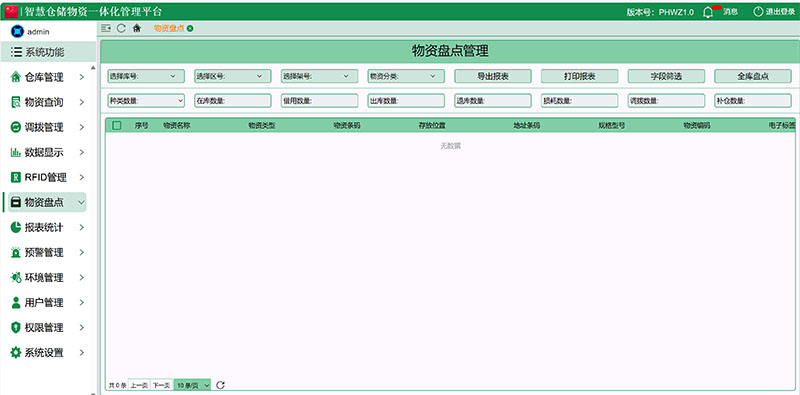Click the 在库数量 input field
800x395 pixels.
(x=233, y=101)
